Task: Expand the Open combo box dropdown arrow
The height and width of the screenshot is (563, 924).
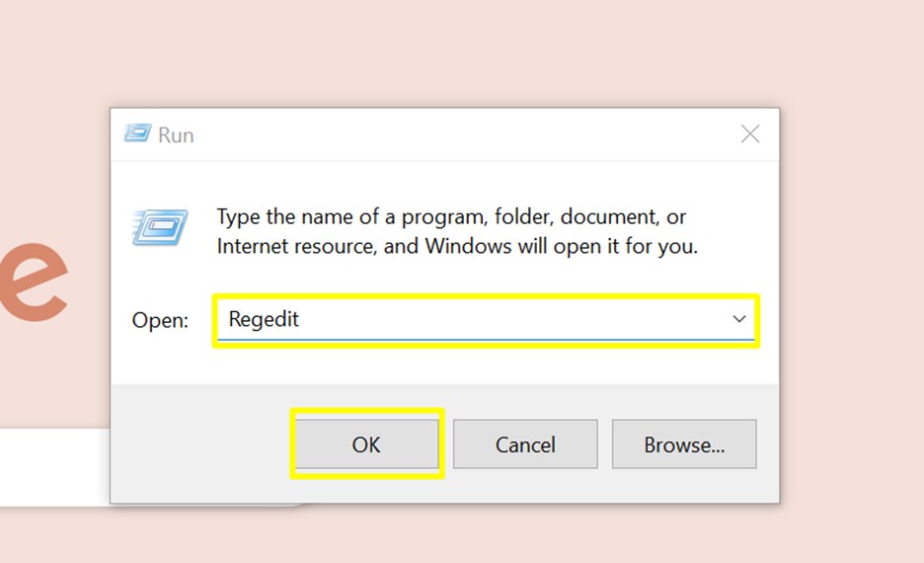Action: pos(738,319)
